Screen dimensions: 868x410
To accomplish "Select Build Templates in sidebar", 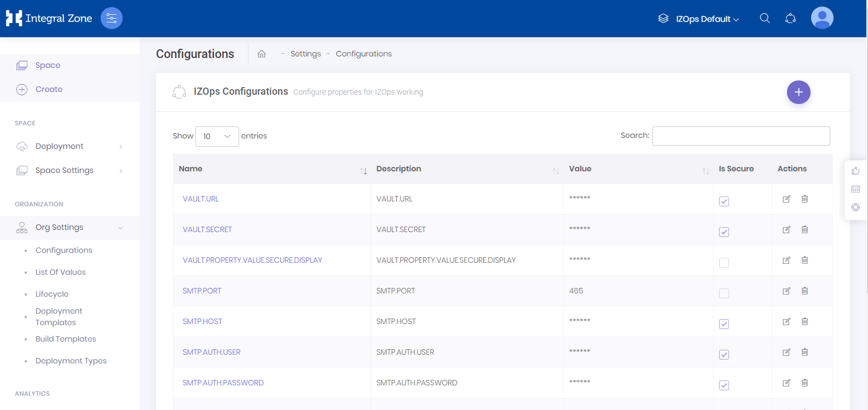I will point(66,339).
